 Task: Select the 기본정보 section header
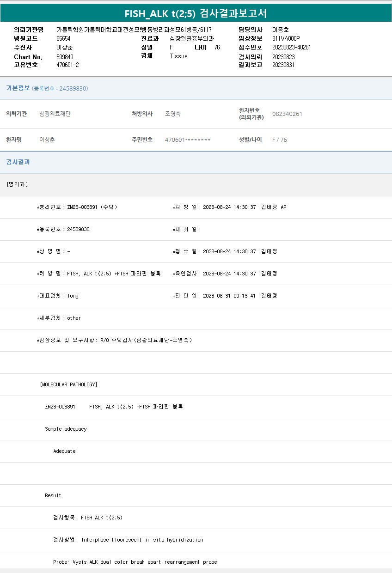[x=18, y=88]
